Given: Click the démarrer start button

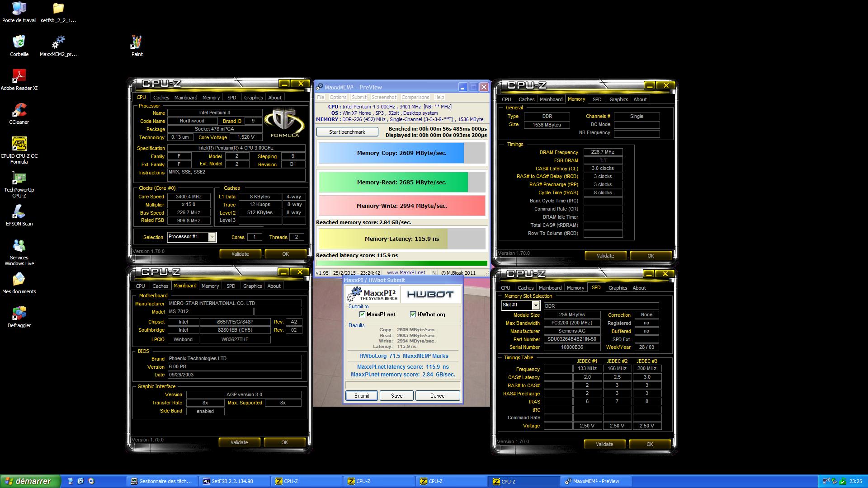Looking at the screenshot, I should tap(30, 481).
